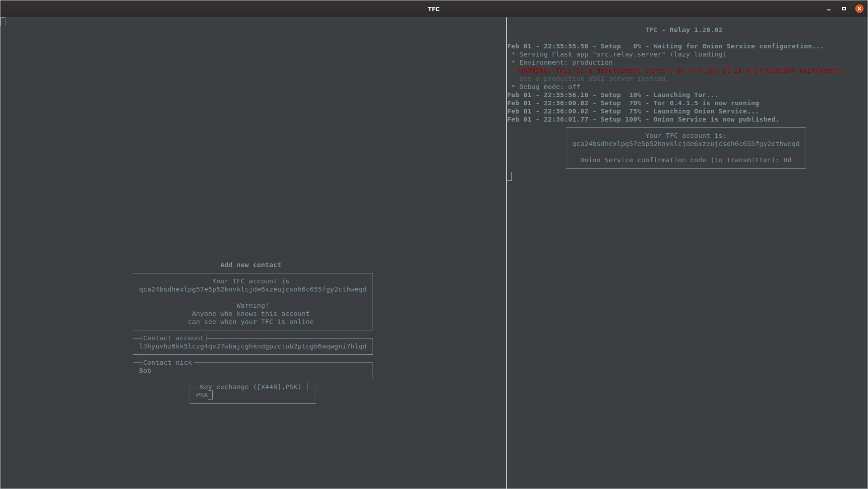Viewport: 868px width, 489px height.
Task: Click the 'Waiting for Onion Service configuration' log line
Action: pos(665,46)
